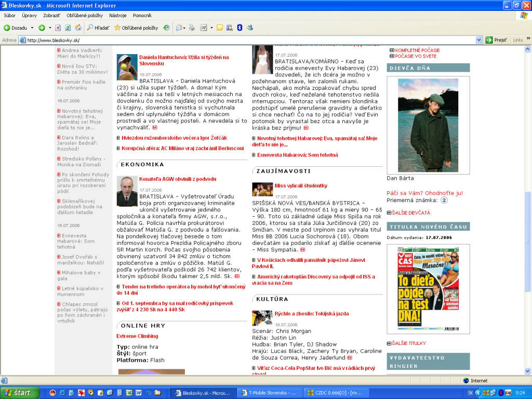
Task: Click KOMPLETNÉ POČASIE weather link
Action: coord(417,50)
